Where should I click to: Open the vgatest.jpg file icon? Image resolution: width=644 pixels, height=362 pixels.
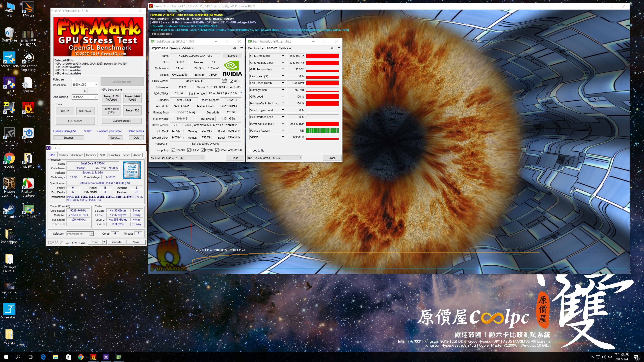pyautogui.click(x=9, y=288)
